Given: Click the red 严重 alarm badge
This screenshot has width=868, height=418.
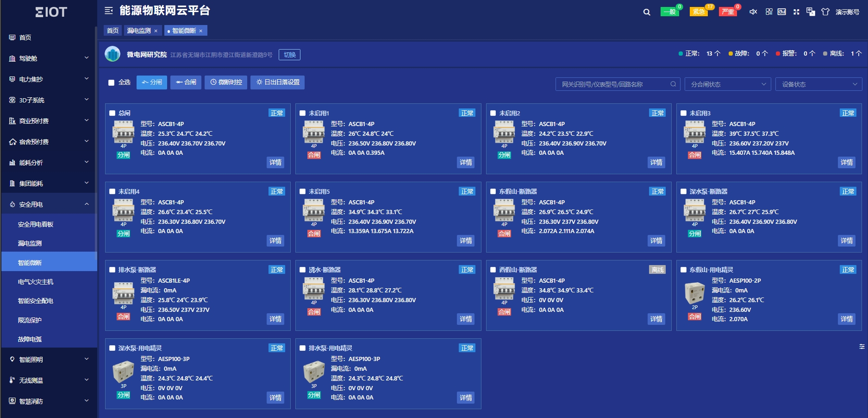Looking at the screenshot, I should (728, 12).
